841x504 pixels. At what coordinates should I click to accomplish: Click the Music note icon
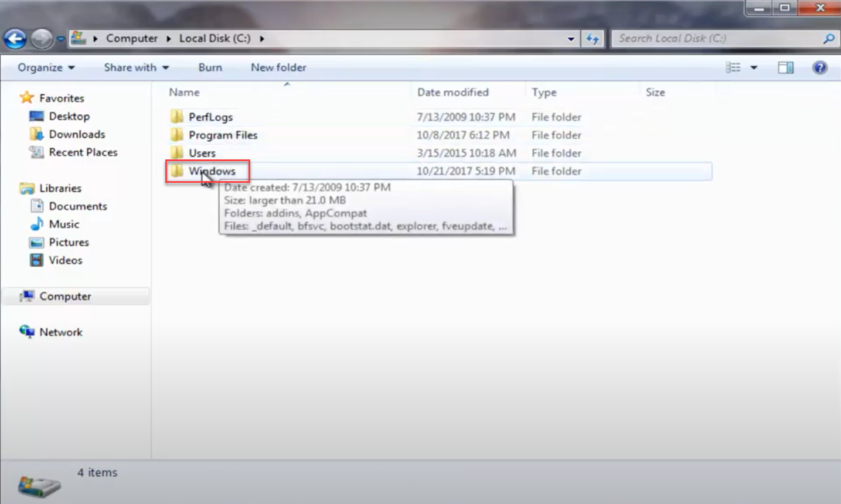tap(37, 224)
